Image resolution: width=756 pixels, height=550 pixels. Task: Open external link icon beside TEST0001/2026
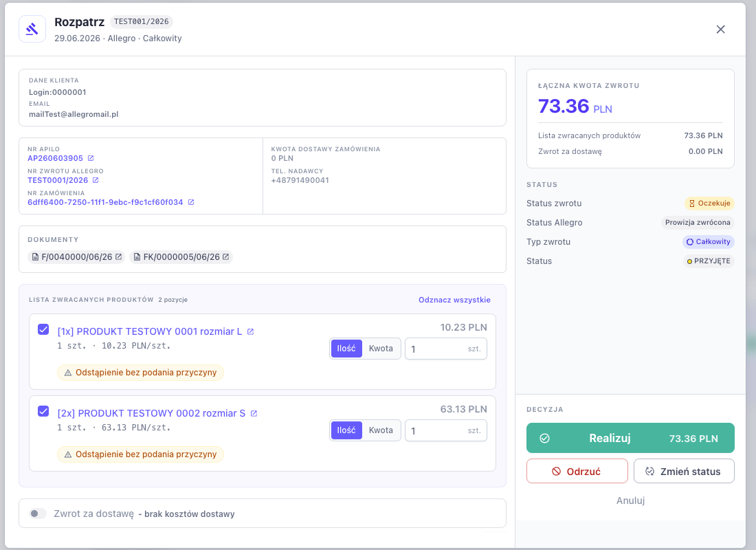[x=96, y=180]
